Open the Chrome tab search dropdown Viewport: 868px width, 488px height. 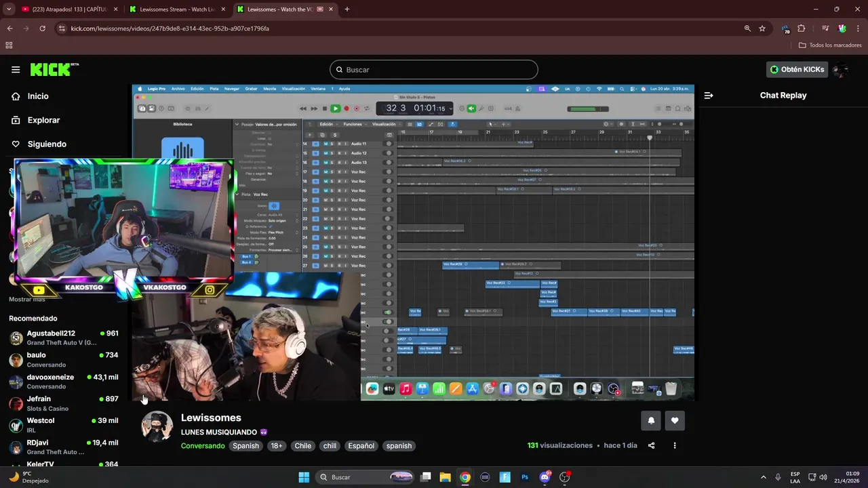pos(9,9)
